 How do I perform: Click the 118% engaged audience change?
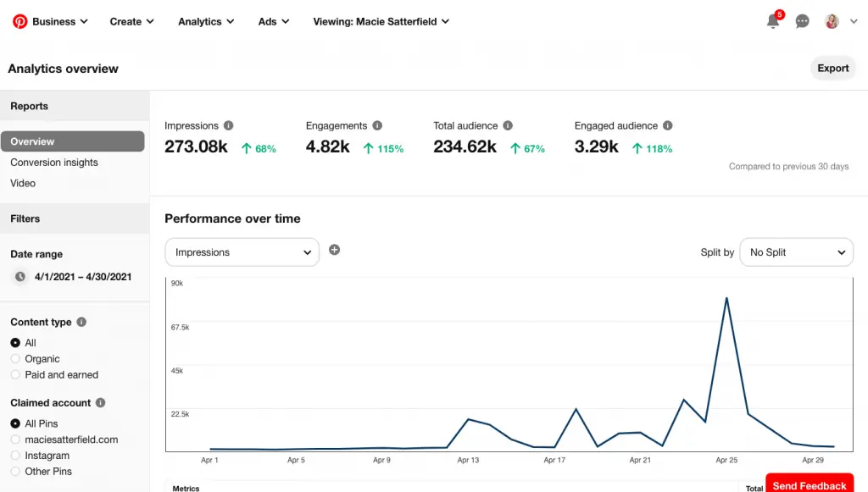[x=652, y=149]
